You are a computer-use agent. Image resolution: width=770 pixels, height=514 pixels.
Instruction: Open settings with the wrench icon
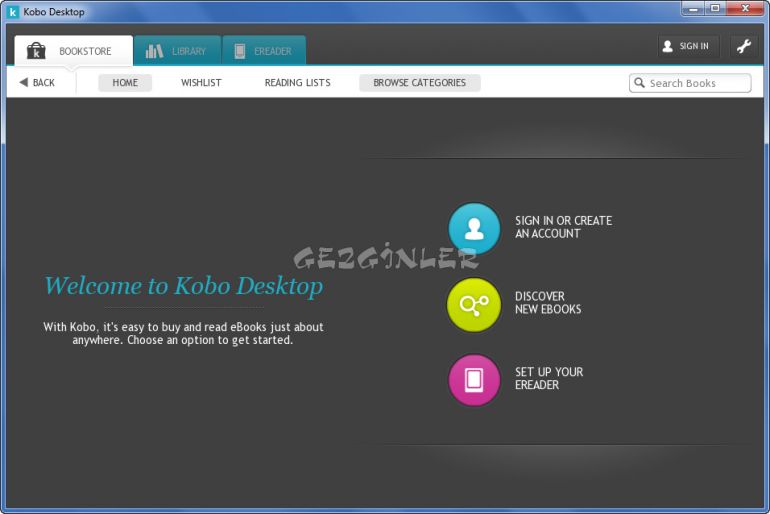tap(743, 46)
